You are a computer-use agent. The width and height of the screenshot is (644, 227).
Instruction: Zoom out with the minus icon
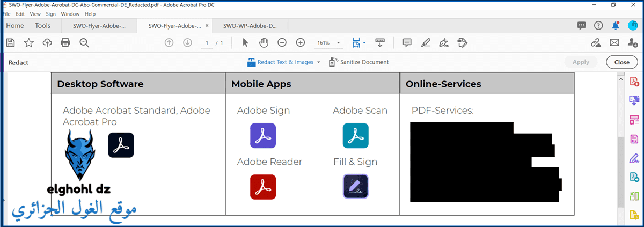[x=282, y=42]
